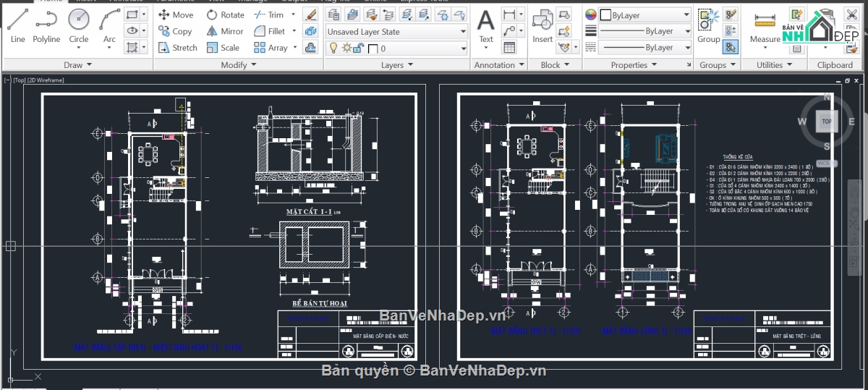Toggle the viewport [-] control
The width and height of the screenshot is (868, 390).
[7, 80]
